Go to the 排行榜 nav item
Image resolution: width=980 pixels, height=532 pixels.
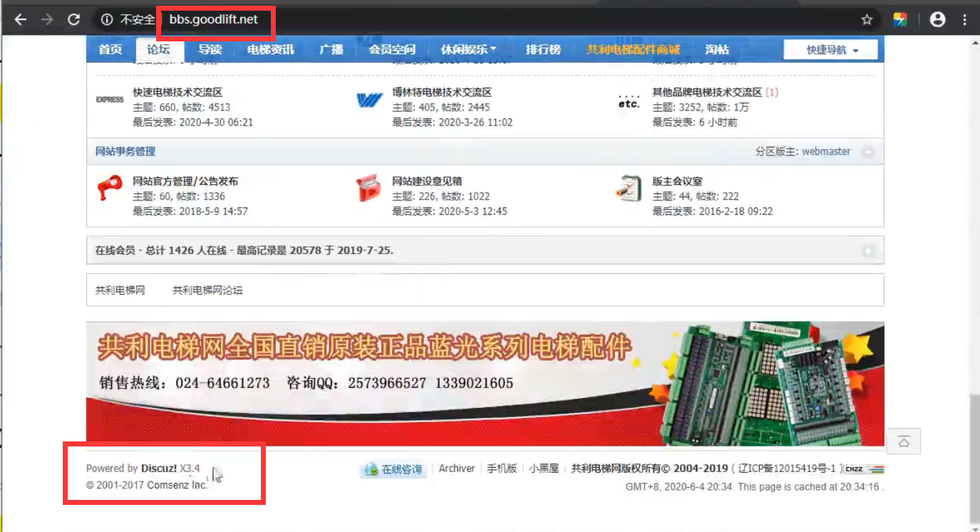543,50
